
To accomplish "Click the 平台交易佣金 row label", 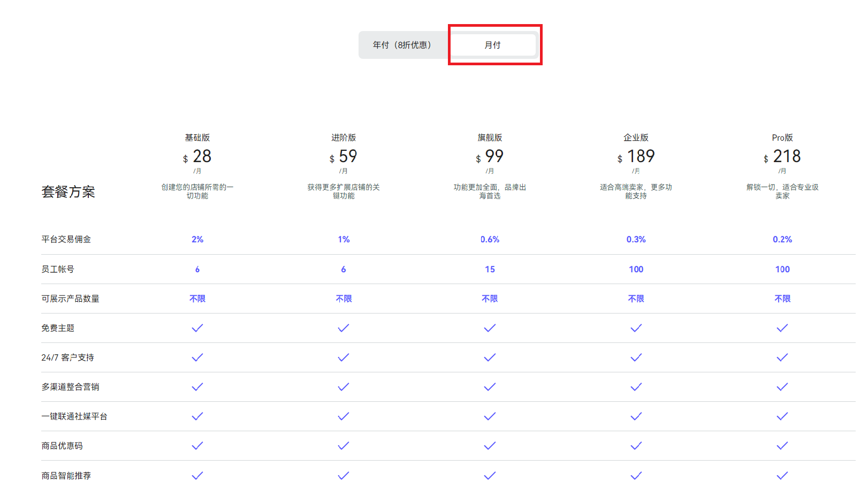I will (66, 239).
